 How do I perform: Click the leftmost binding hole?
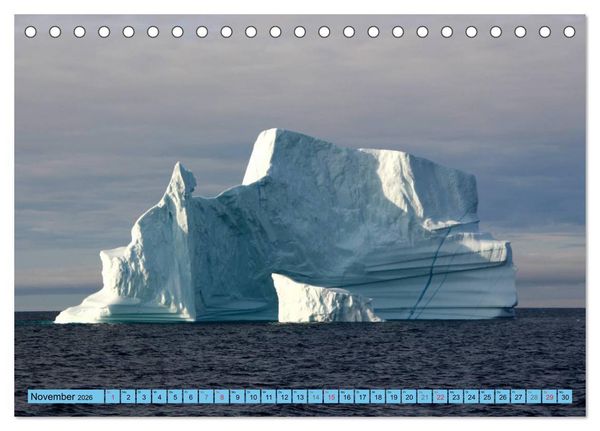31,32
